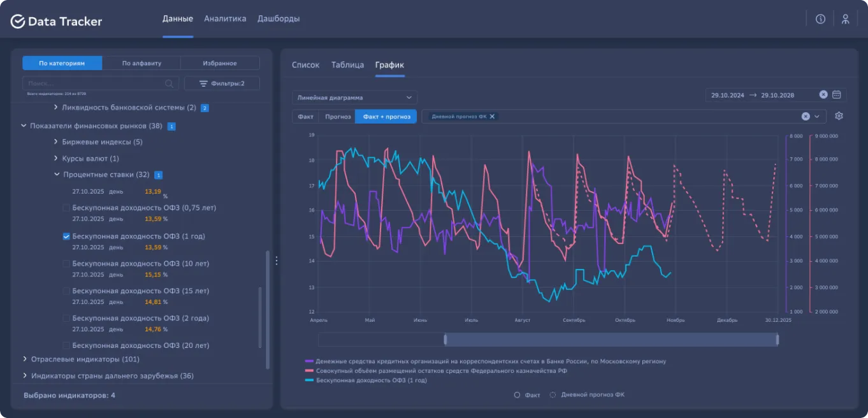Click the chart time range slider bar
Viewport: 868px width, 418px height.
tap(611, 340)
